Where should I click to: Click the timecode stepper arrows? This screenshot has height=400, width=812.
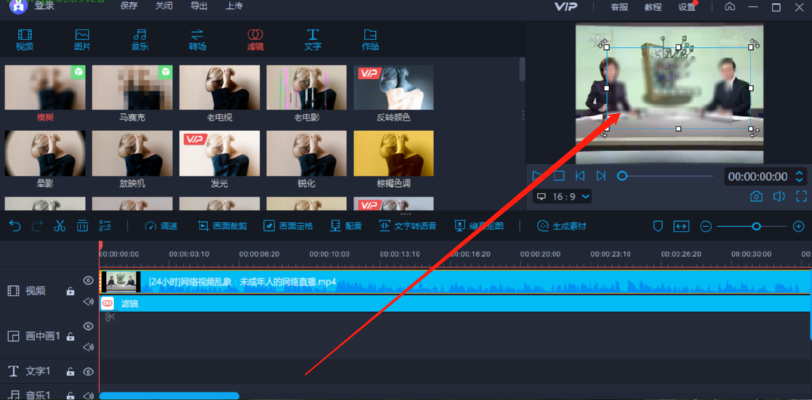click(798, 176)
